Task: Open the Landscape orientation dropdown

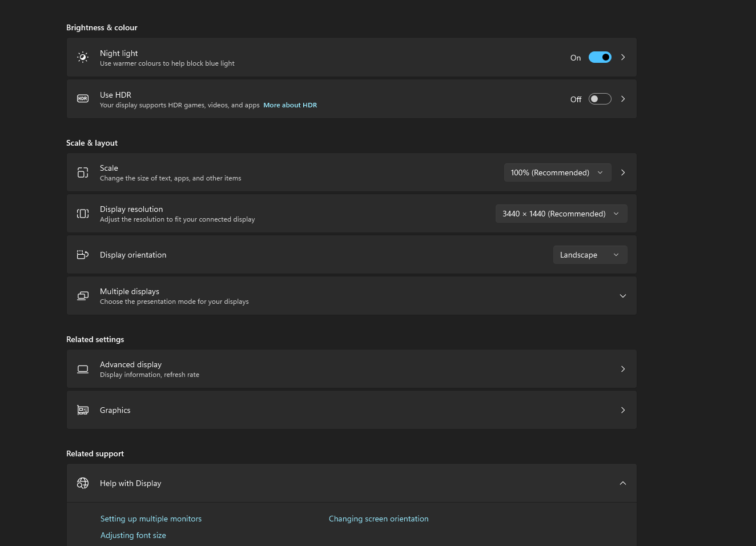Action: (x=589, y=255)
